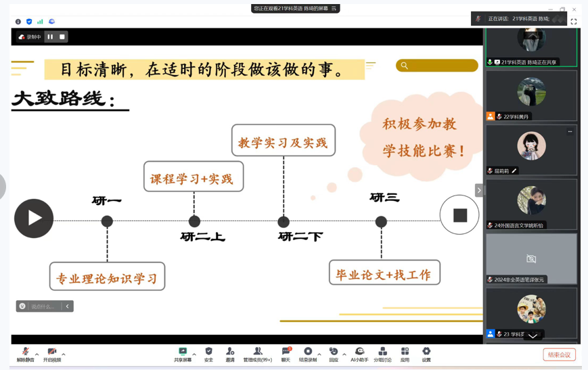Expand audio options arrow beside microphone

click(x=37, y=354)
